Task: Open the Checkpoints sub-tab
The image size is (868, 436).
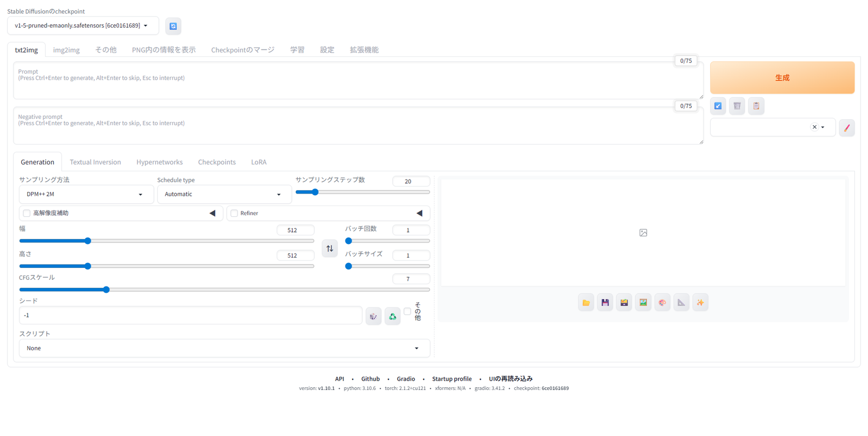Action: (217, 162)
